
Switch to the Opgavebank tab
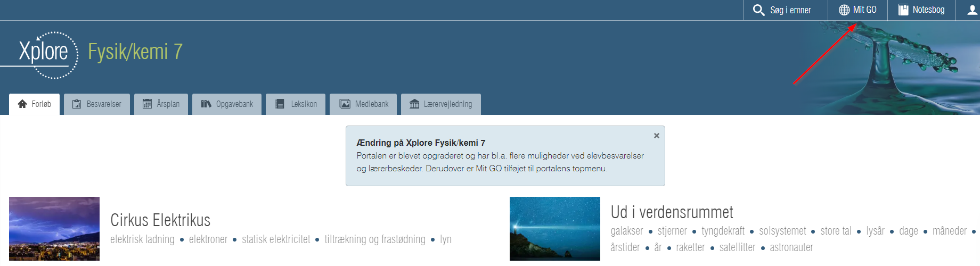227,104
